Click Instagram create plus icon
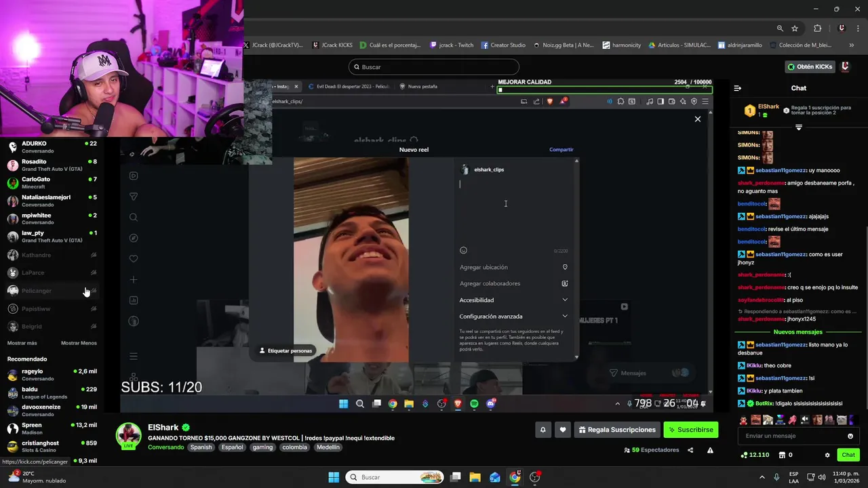The width and height of the screenshot is (868, 488). pyautogui.click(x=134, y=279)
